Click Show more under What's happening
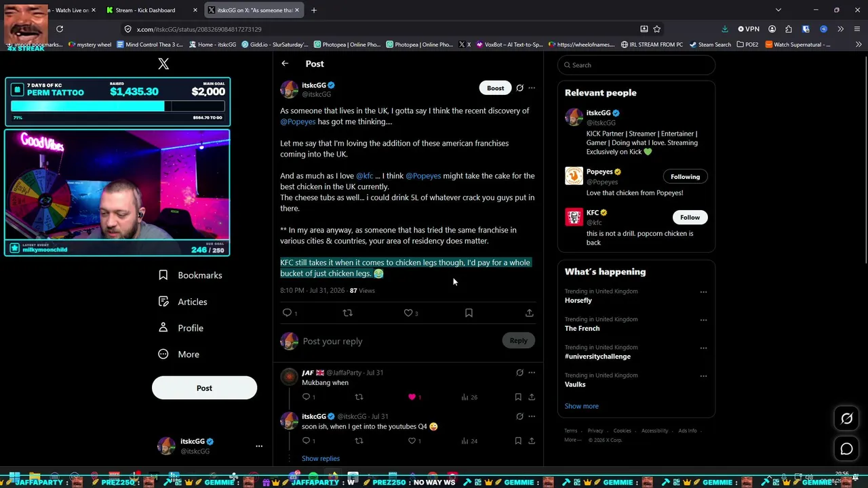 point(581,406)
